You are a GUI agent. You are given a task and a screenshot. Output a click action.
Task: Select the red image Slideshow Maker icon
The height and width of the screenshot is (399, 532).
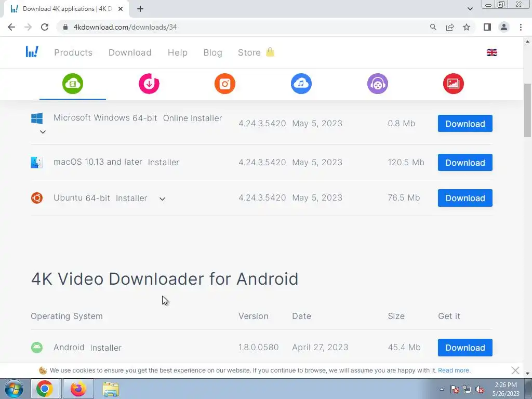(x=454, y=84)
